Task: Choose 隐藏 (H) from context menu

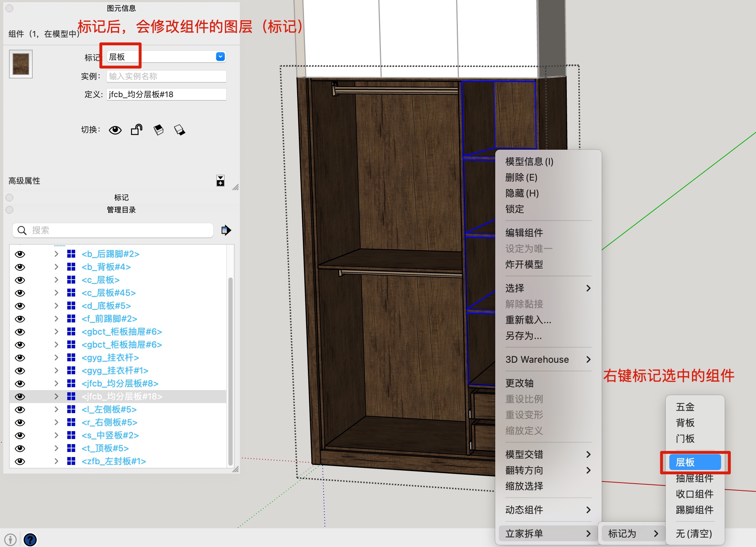Action: (x=548, y=193)
